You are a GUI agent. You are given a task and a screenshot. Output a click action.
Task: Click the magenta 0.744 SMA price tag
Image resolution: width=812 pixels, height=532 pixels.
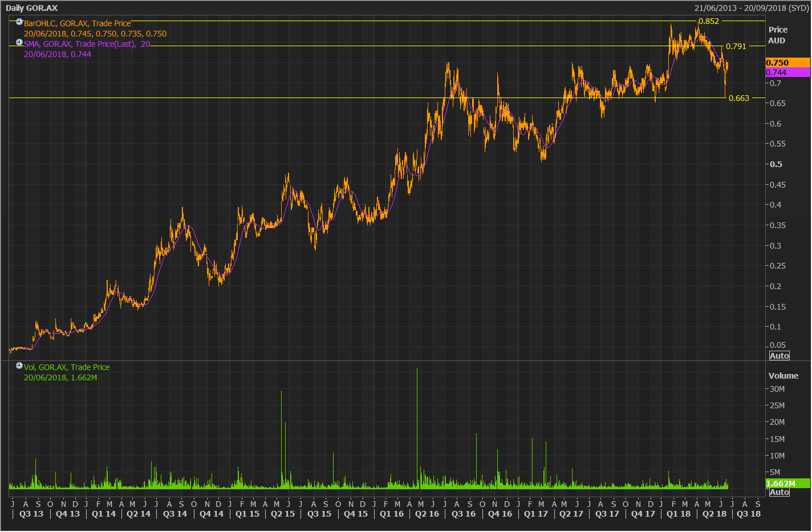787,72
